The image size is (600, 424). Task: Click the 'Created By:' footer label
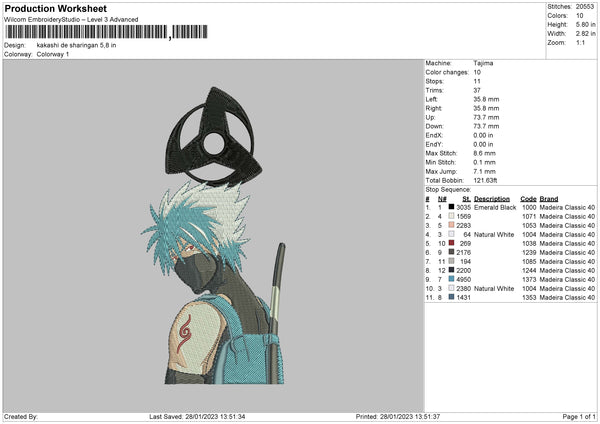21,416
